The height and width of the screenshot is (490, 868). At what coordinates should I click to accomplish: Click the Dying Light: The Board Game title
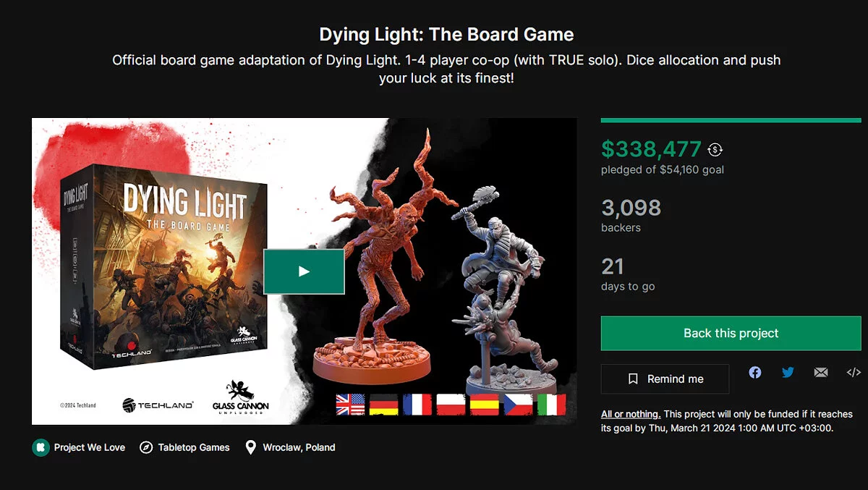click(x=446, y=34)
